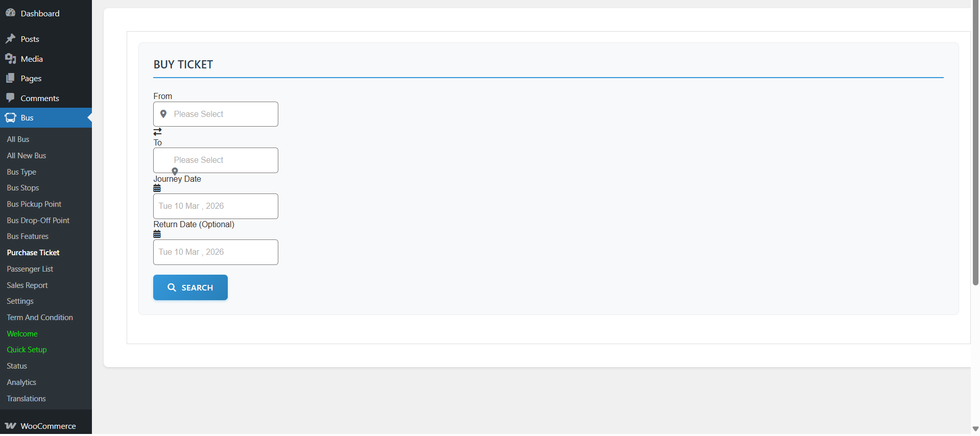Image resolution: width=980 pixels, height=436 pixels.
Task: Open the To destination dropdown
Action: [216, 160]
